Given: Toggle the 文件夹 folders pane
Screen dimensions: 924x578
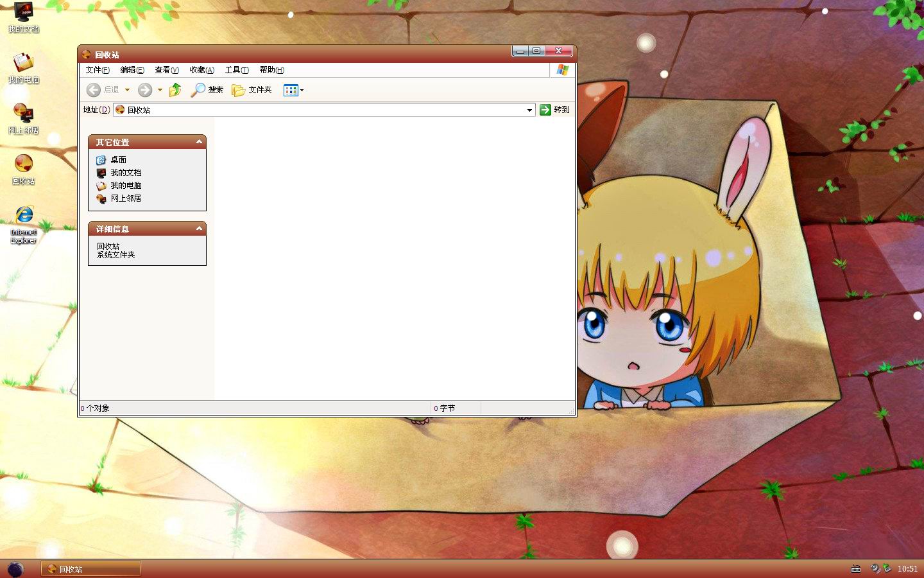Looking at the screenshot, I should (252, 90).
